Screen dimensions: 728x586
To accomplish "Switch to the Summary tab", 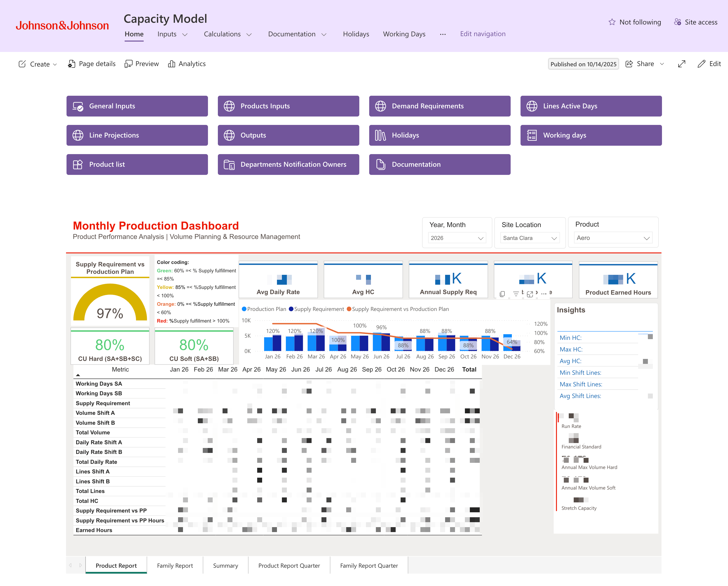I will 226,565.
